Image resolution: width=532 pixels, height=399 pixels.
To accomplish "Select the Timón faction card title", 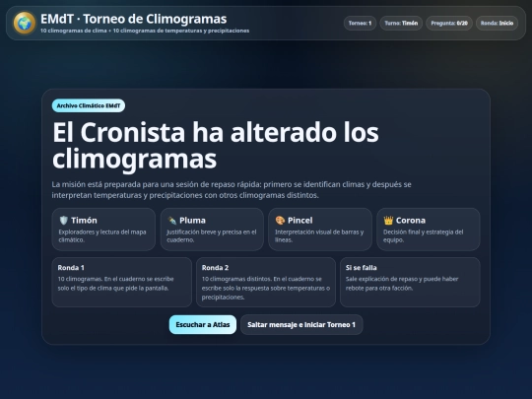I will click(84, 221).
